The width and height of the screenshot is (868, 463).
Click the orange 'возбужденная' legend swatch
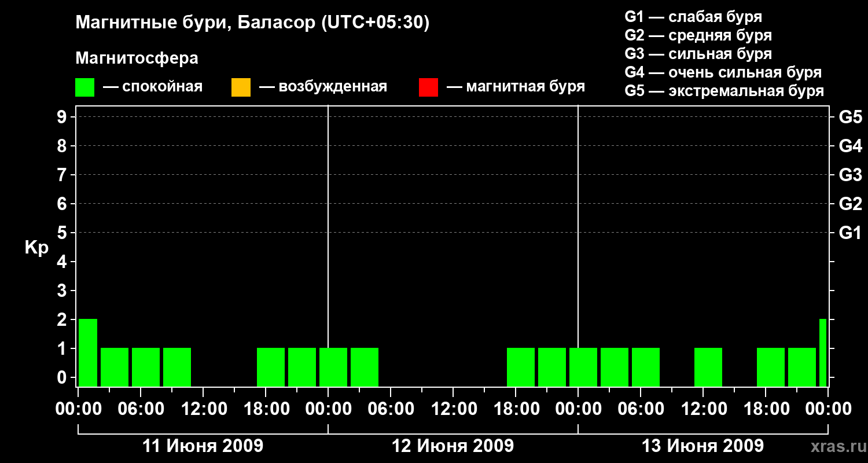click(x=241, y=87)
